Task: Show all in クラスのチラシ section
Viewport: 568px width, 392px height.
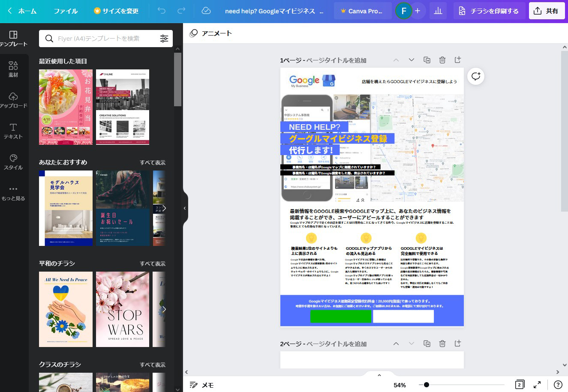Action: [153, 365]
